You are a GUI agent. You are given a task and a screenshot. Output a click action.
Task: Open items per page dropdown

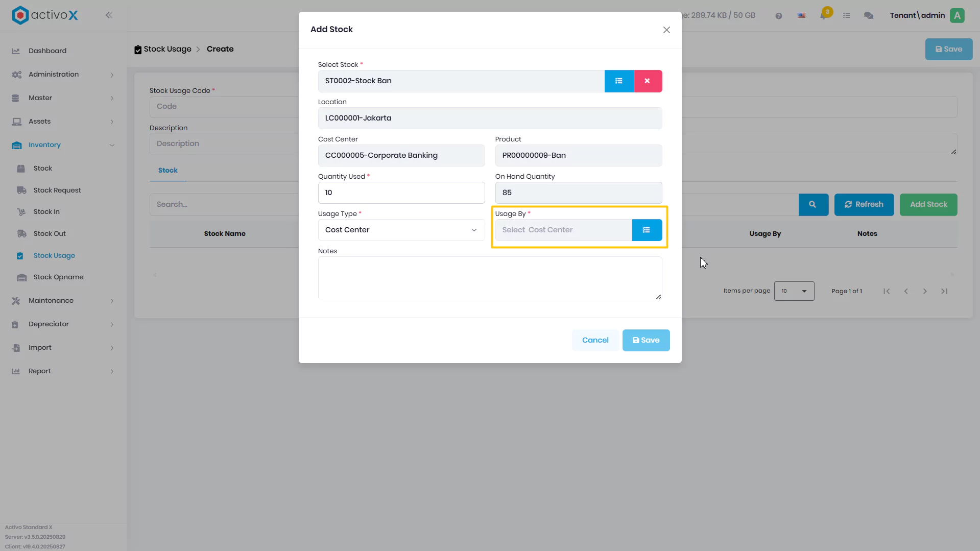[794, 291]
